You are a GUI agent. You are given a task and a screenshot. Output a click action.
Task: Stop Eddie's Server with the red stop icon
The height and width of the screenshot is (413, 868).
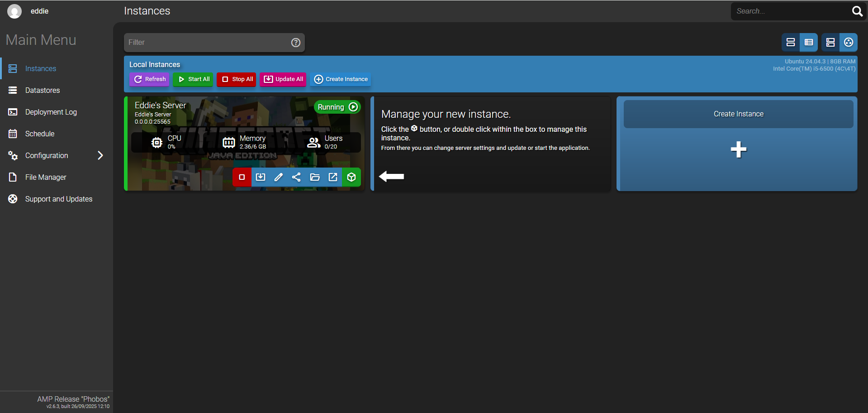242,177
